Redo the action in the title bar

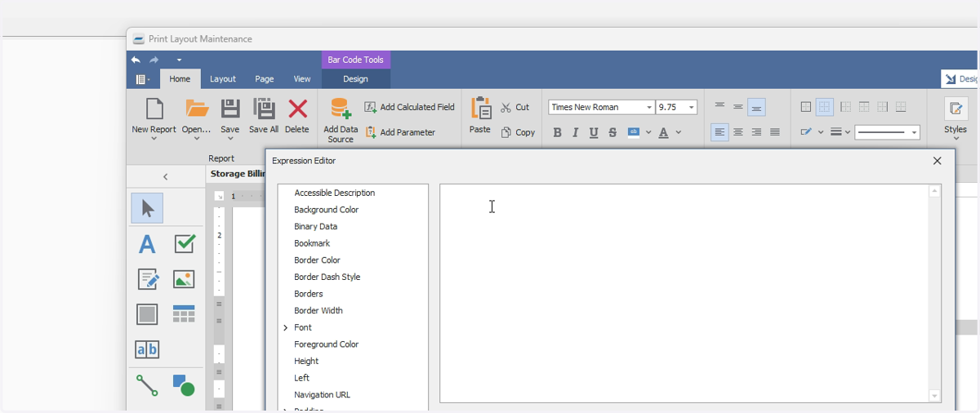[154, 60]
